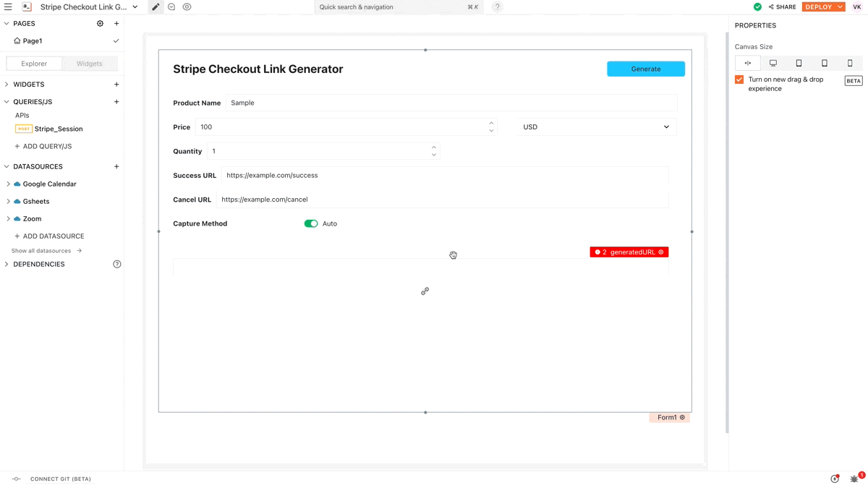Click the Generate button
Image resolution: width=868 pixels, height=488 pixels.
tap(645, 69)
